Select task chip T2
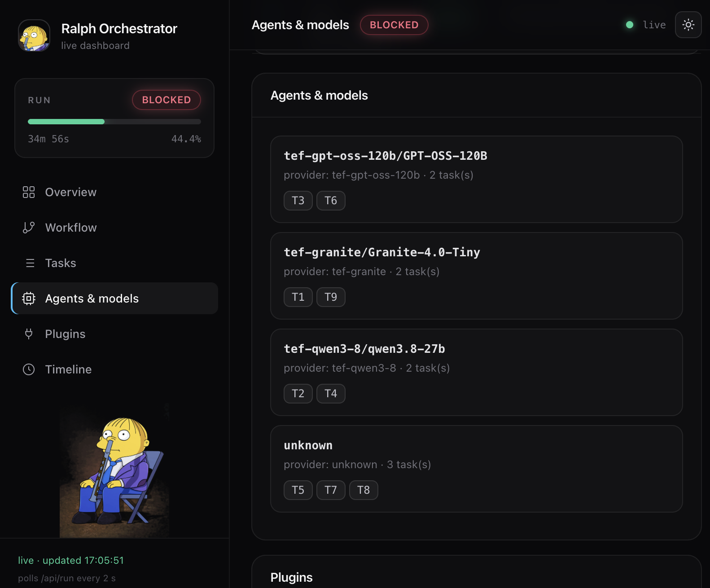 298,394
